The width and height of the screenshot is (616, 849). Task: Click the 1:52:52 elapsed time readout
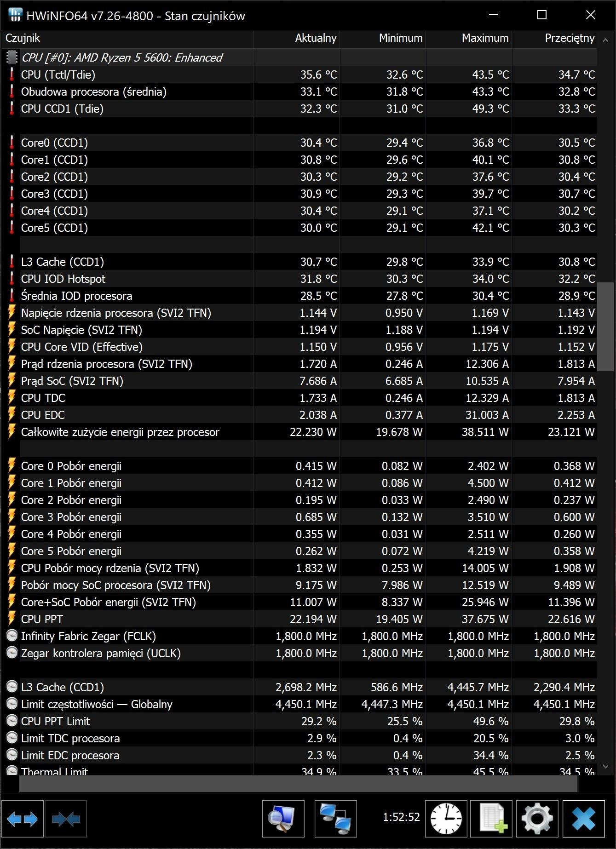tap(402, 817)
